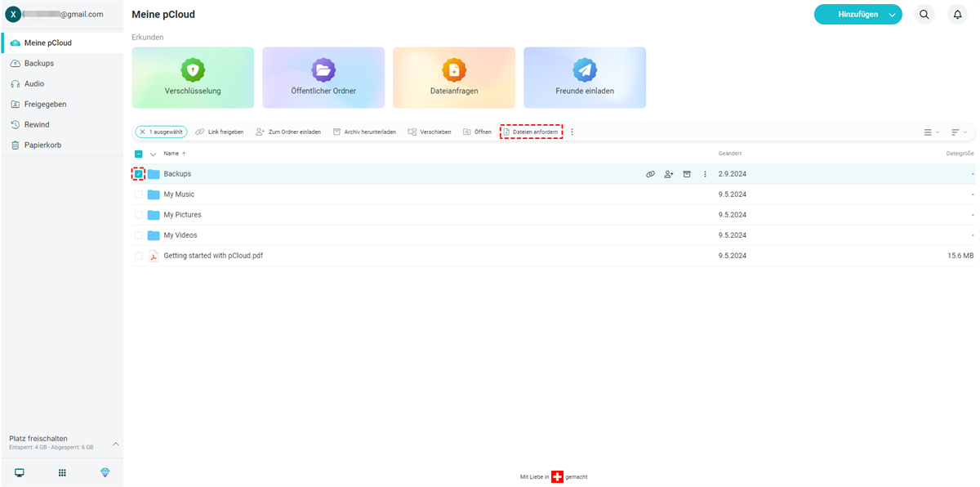Click invite user icon in Backups row
The width and height of the screenshot is (980, 487).
pyautogui.click(x=669, y=174)
